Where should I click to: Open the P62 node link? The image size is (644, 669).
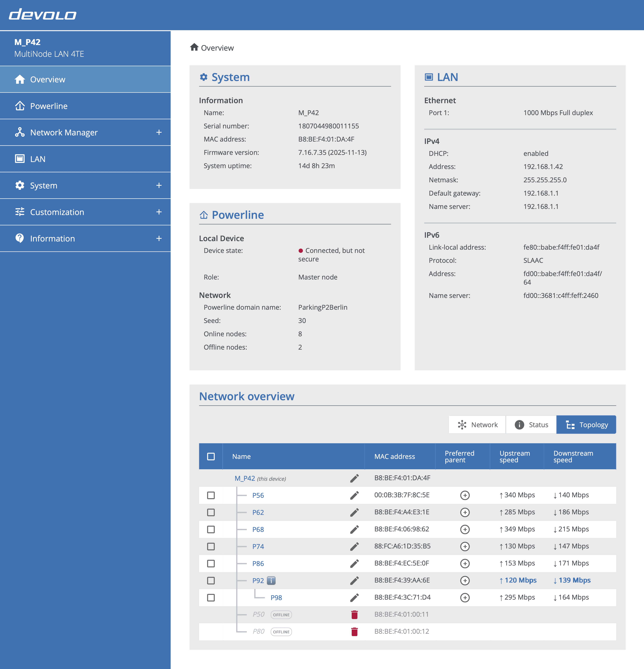click(x=258, y=512)
